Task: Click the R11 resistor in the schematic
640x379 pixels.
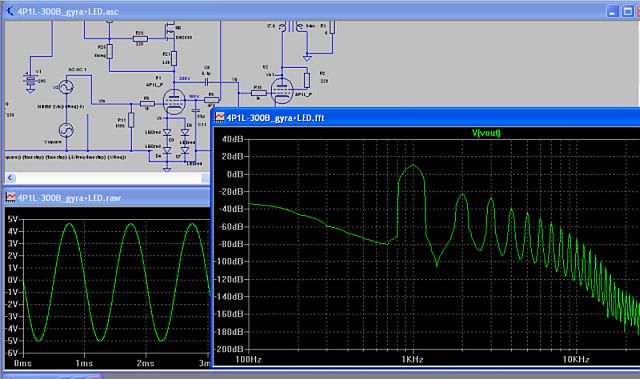Action: (x=131, y=120)
